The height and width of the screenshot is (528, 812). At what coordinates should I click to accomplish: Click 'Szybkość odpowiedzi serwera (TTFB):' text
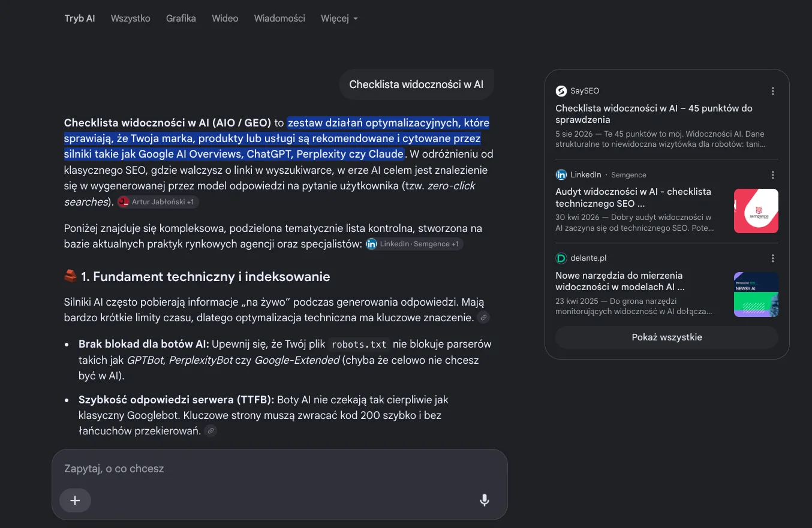176,399
